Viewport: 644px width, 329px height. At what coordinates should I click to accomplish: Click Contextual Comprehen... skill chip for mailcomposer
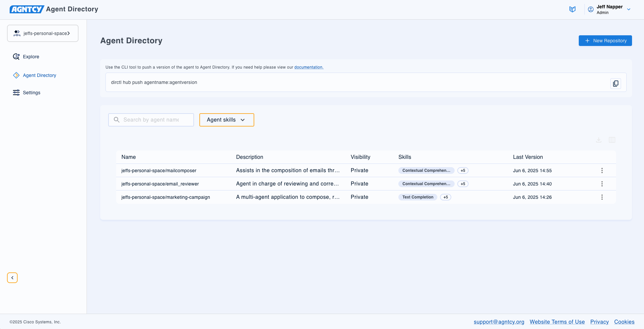tap(426, 170)
